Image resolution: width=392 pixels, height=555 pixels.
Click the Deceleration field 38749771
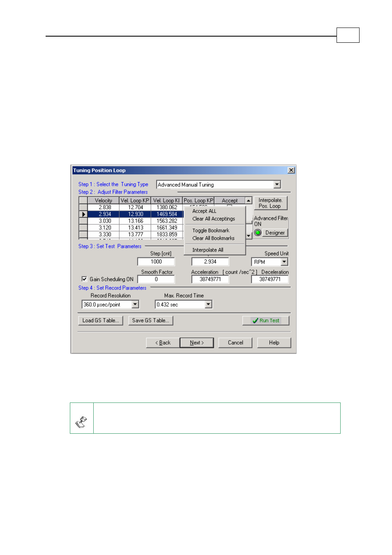tap(270, 279)
